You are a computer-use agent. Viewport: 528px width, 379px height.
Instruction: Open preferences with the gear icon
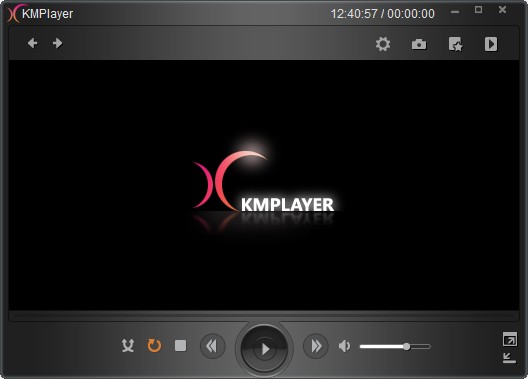[x=383, y=44]
